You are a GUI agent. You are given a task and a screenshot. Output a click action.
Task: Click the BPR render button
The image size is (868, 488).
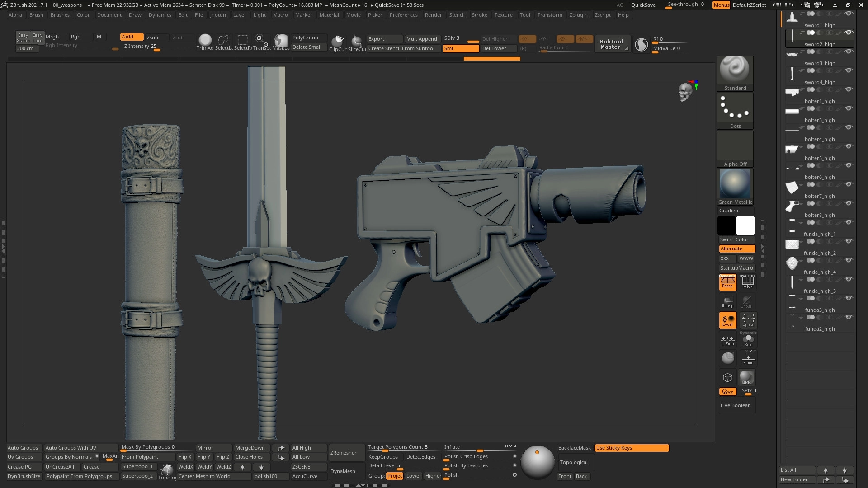[x=746, y=377]
